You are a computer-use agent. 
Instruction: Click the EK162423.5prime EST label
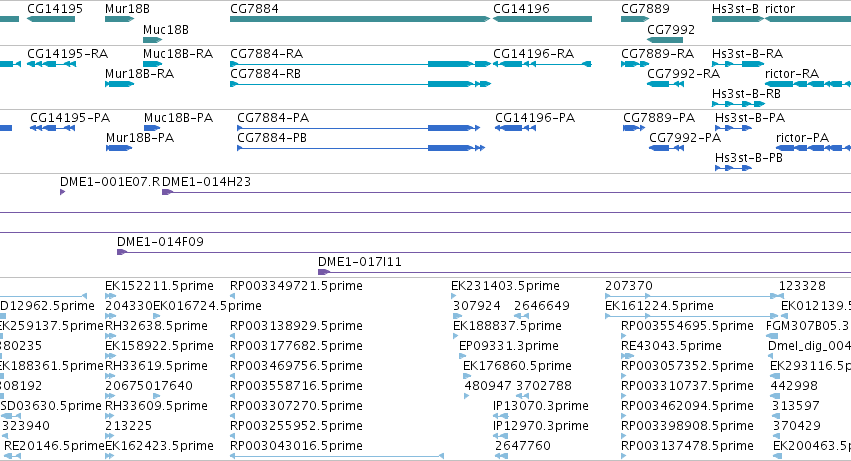[159, 446]
